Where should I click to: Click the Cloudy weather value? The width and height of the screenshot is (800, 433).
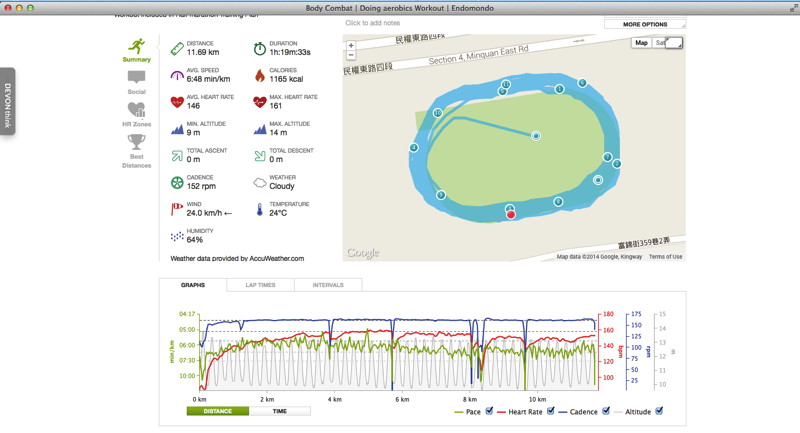click(x=282, y=186)
